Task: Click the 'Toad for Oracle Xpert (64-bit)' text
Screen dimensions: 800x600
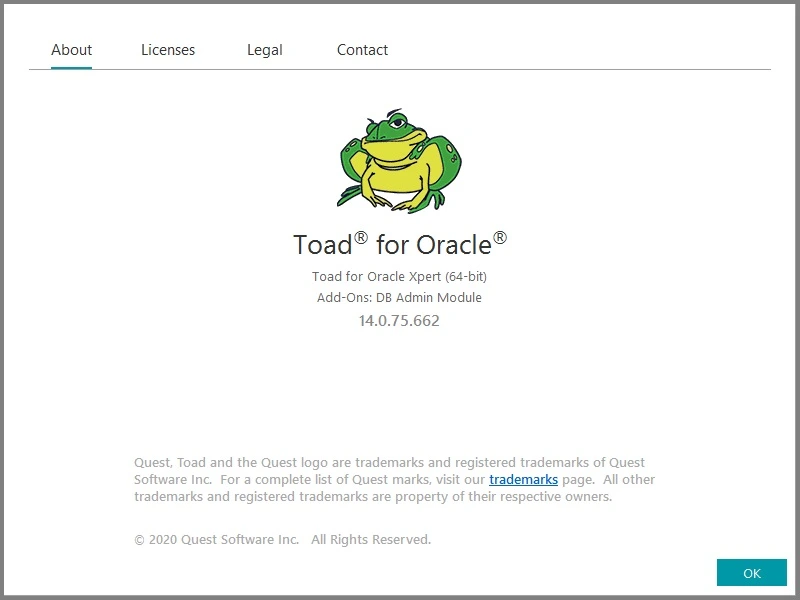Action: point(399,277)
